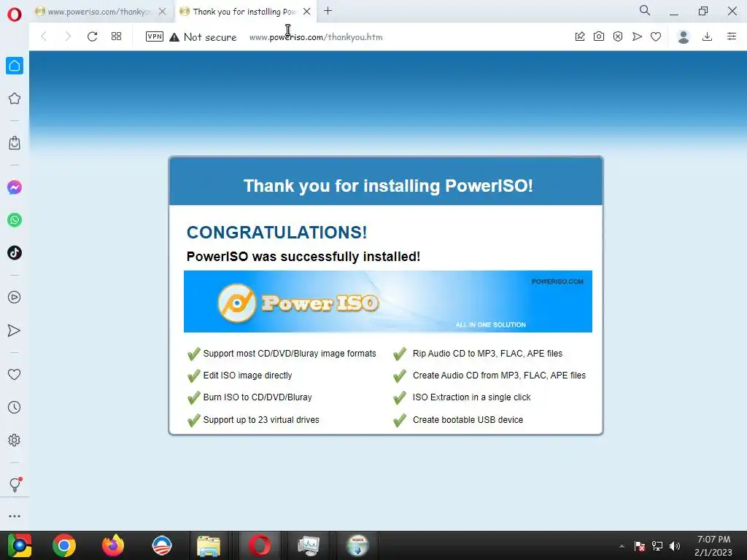Toggle the VPN badge in address bar
Viewport: 747px width, 560px height.
click(x=155, y=36)
